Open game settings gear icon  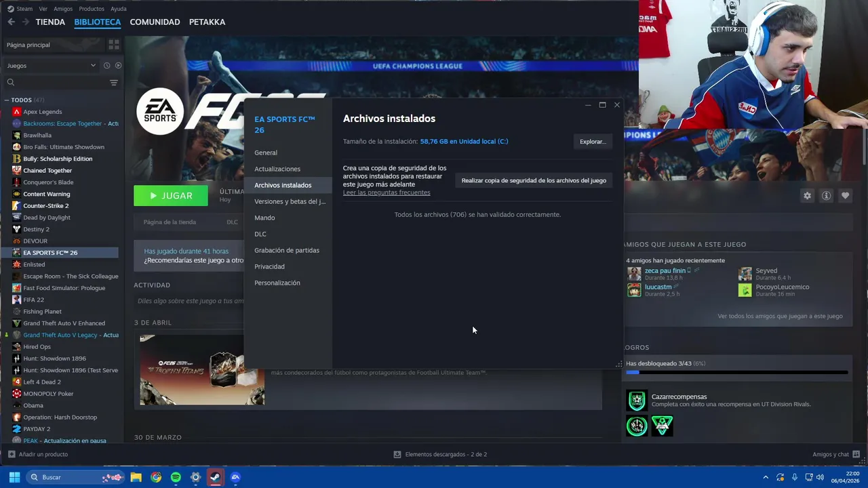click(807, 196)
